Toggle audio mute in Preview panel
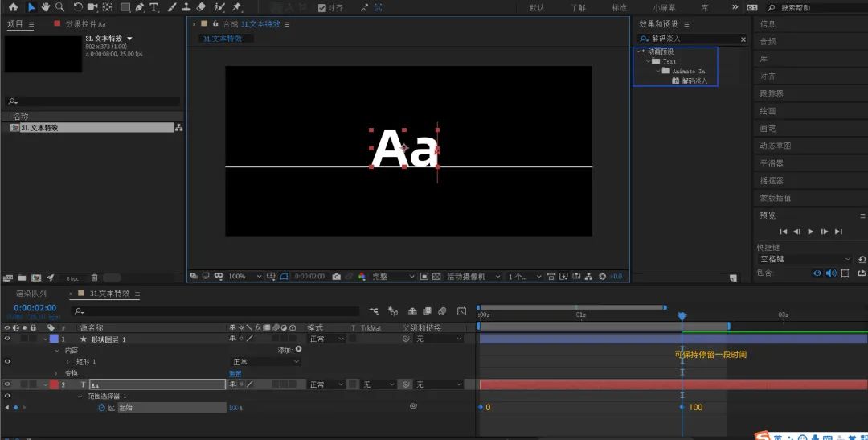868x440 pixels. click(x=831, y=273)
